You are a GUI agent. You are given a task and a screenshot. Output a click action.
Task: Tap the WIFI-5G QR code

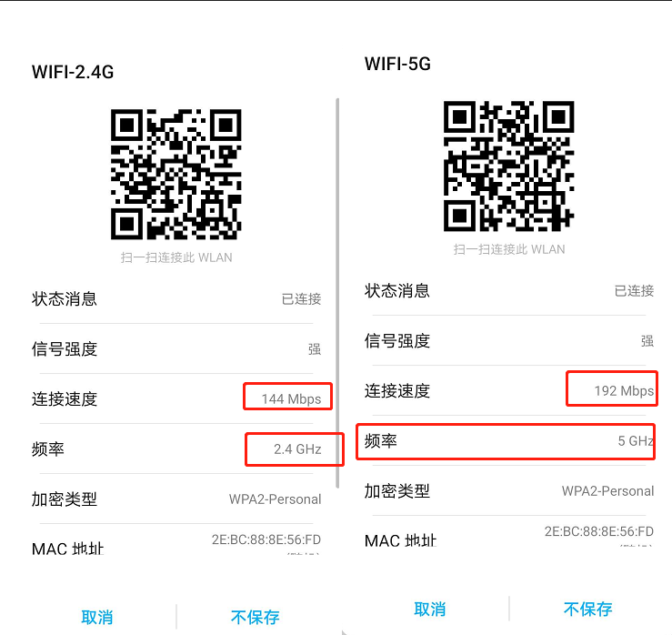pos(508,166)
